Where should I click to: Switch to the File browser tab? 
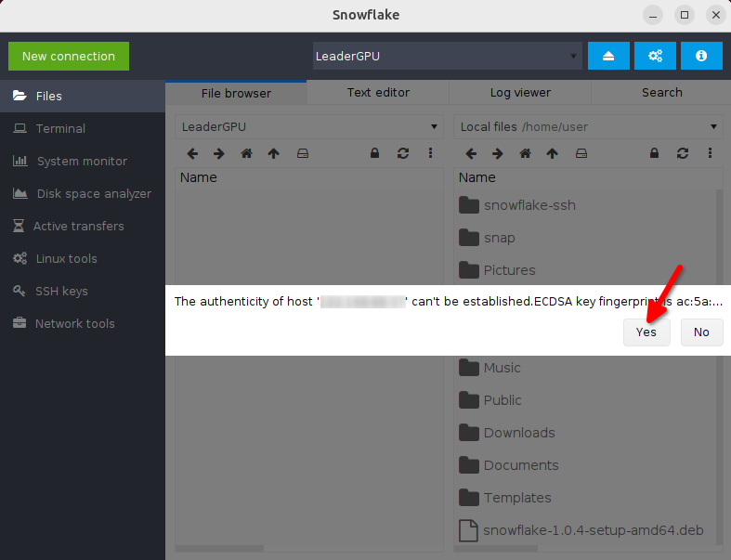[x=236, y=93]
